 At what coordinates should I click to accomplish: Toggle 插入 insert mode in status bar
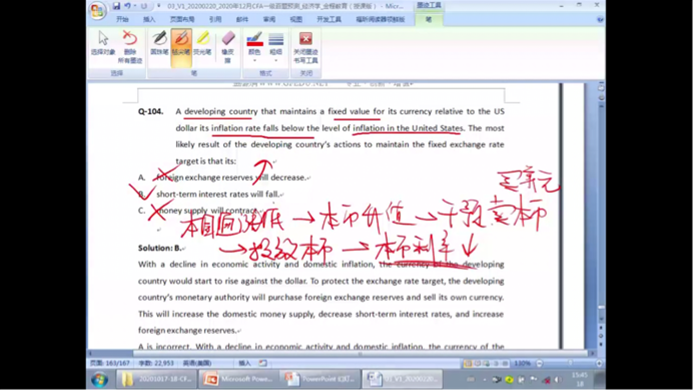244,363
